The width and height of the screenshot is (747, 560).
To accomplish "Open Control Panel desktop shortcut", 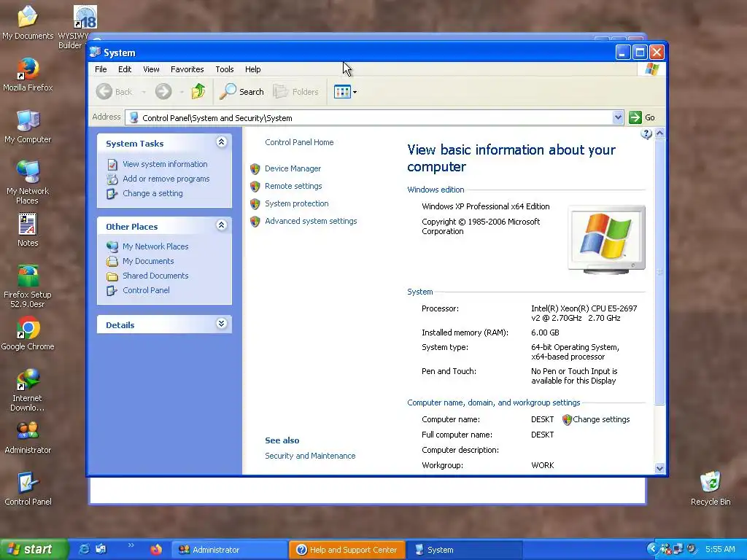I will coord(28,489).
